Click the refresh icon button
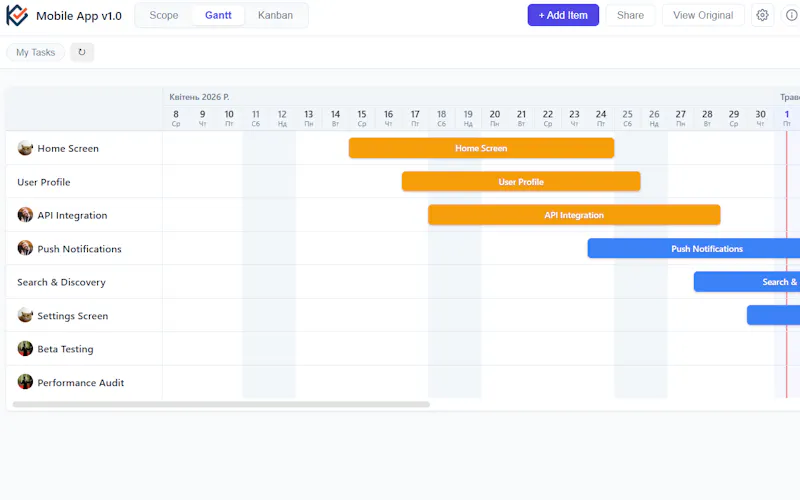 coord(82,52)
